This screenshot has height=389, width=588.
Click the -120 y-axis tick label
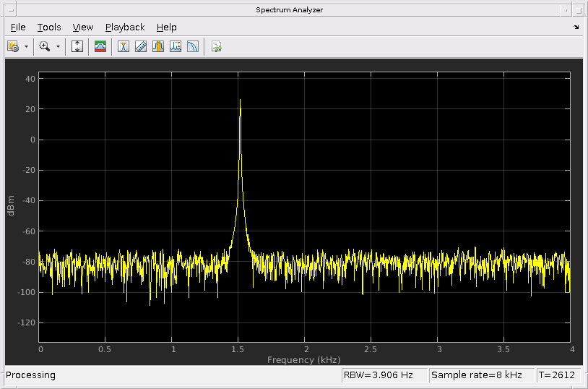click(27, 322)
